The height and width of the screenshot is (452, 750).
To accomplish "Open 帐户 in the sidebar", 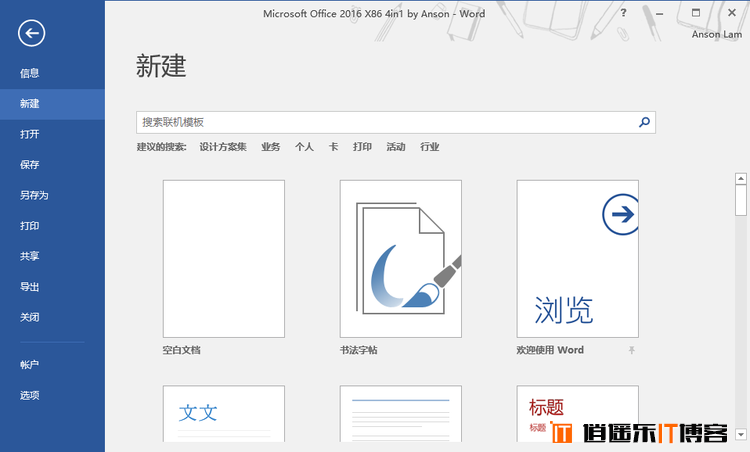I will click(x=52, y=365).
